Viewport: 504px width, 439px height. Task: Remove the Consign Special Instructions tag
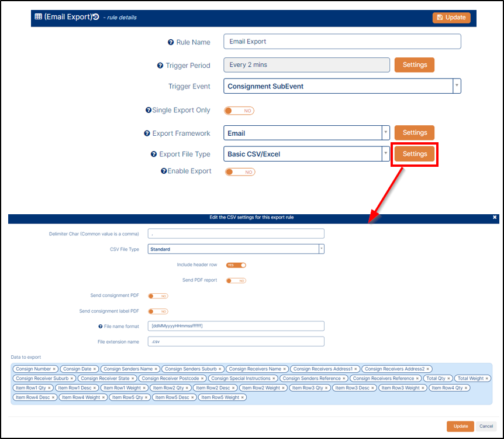tap(274, 379)
